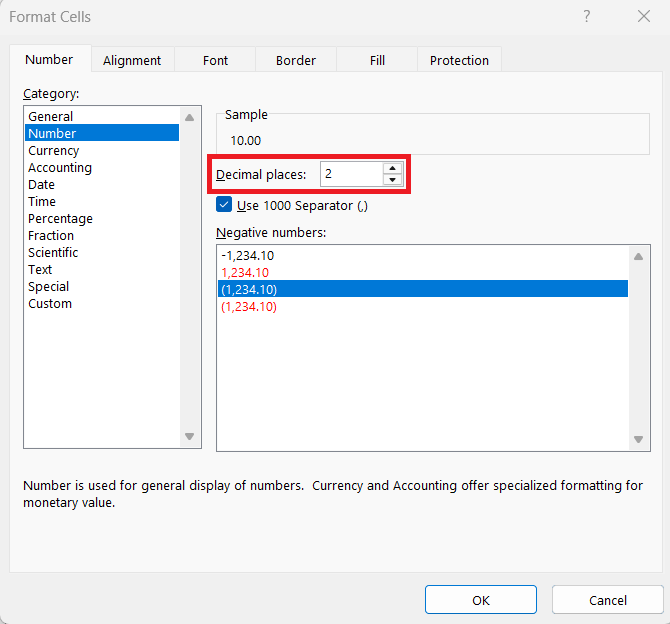This screenshot has width=670, height=624.
Task: Pick the Fraction category
Action: (x=102, y=235)
